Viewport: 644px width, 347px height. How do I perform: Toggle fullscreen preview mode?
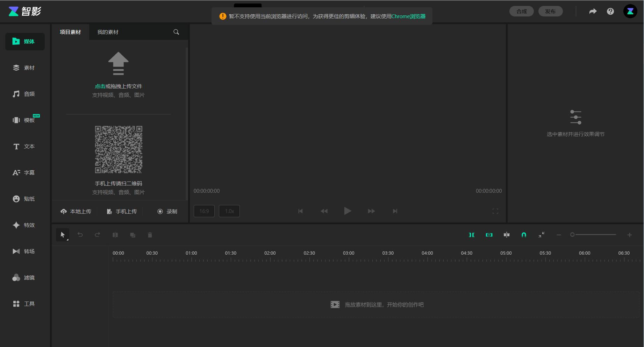click(x=495, y=211)
